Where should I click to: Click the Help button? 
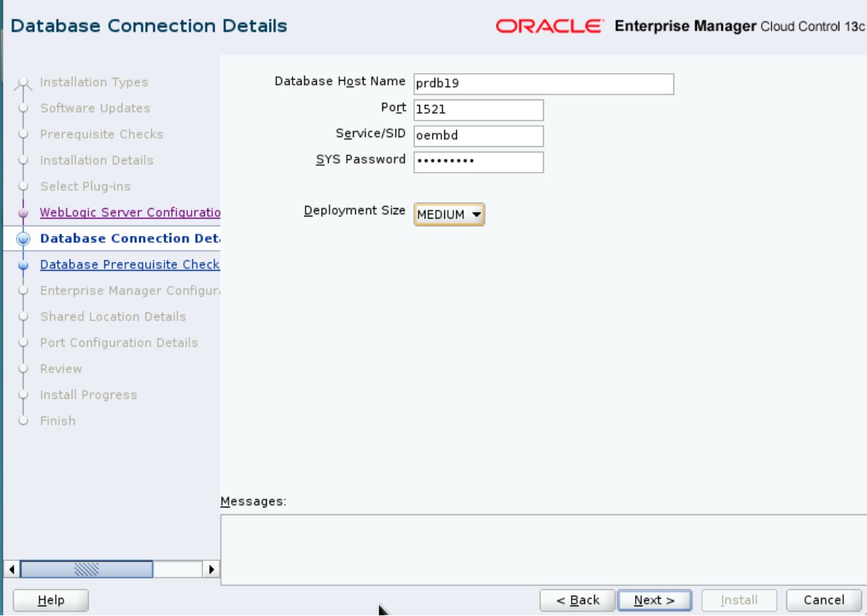[x=51, y=600]
